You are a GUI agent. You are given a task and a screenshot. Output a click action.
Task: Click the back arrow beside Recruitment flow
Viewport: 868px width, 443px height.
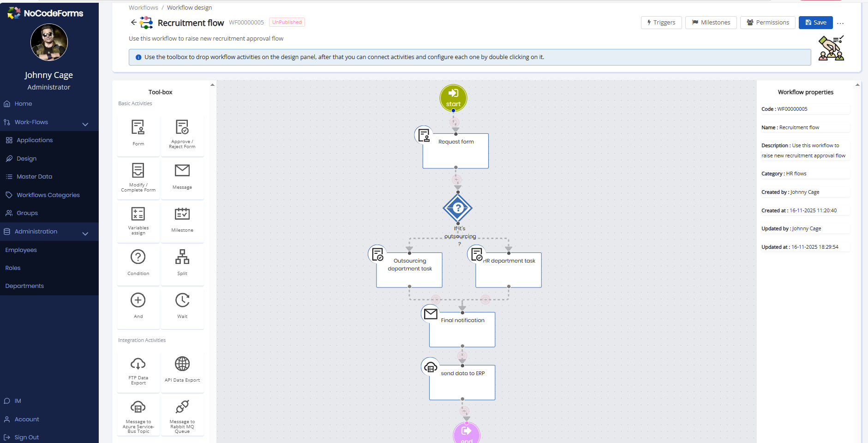coord(133,22)
